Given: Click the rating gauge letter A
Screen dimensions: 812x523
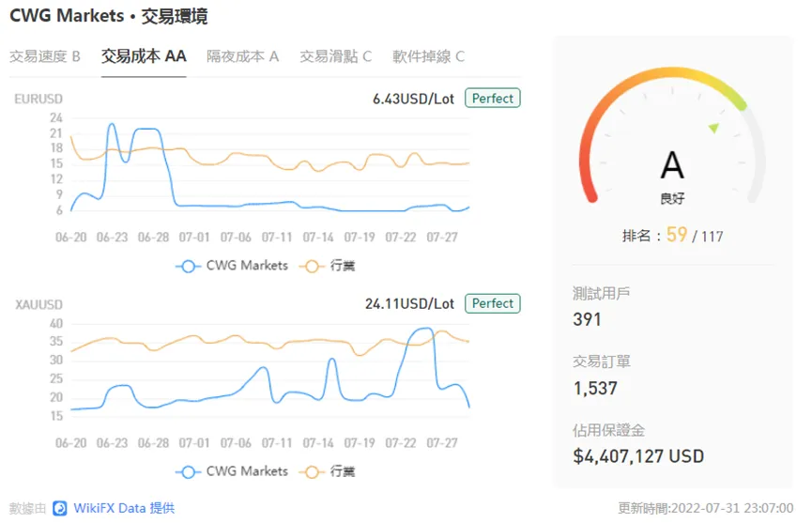Looking at the screenshot, I should (672, 164).
